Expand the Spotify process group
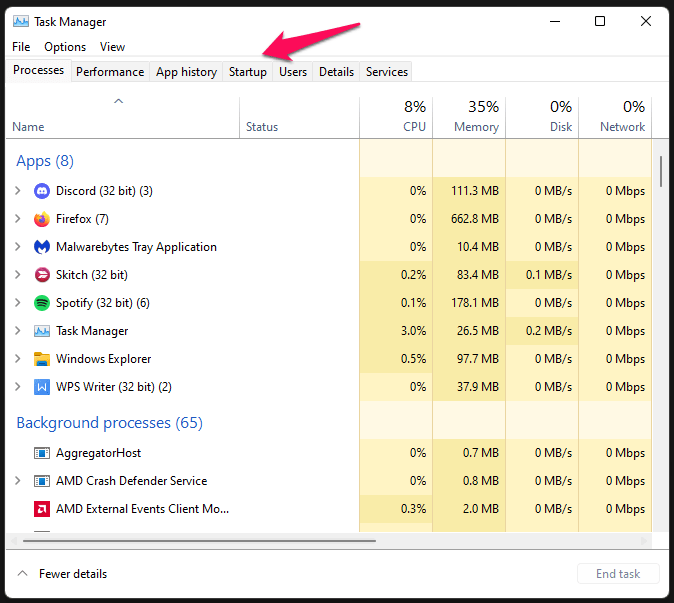Viewport: 674px width, 603px height. pyautogui.click(x=17, y=303)
